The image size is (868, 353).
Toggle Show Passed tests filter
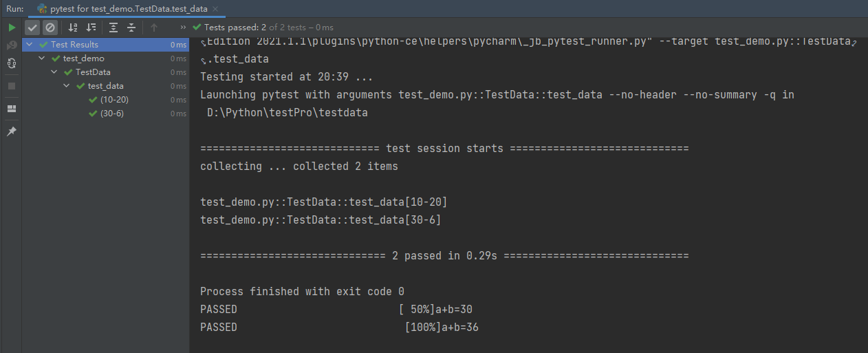tap(32, 28)
